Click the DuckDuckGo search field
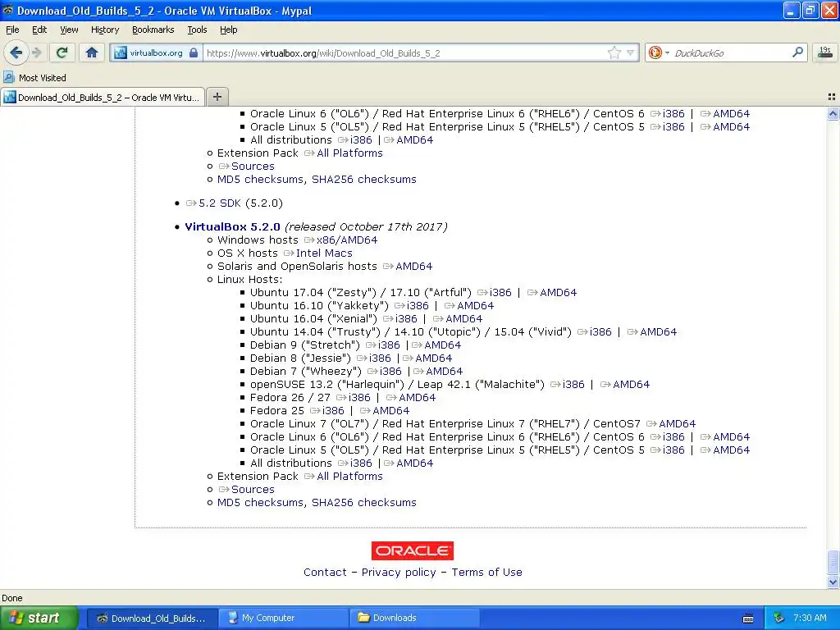 tap(730, 53)
